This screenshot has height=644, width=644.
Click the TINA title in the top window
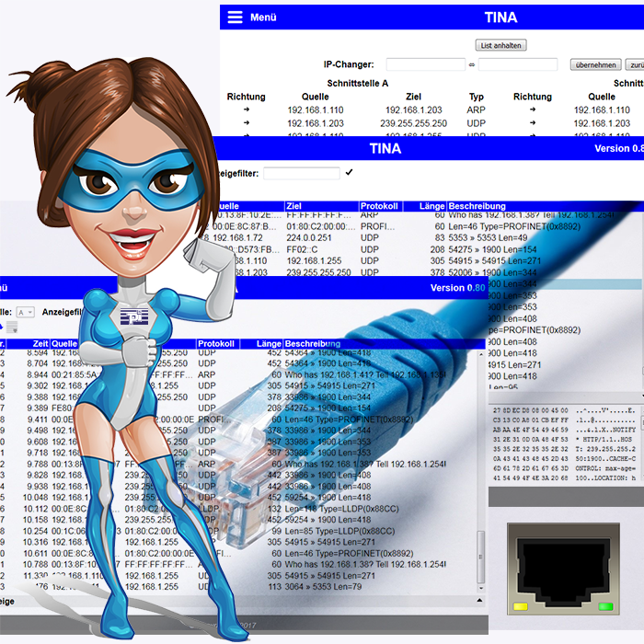[500, 17]
